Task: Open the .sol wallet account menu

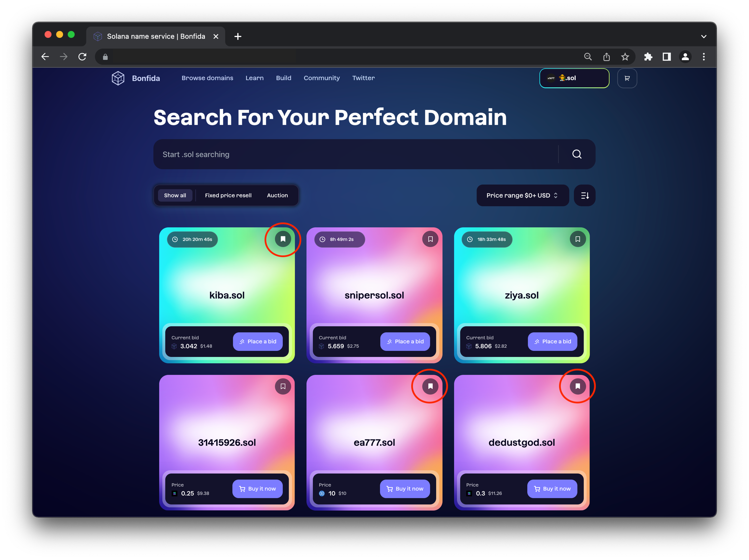Action: point(574,78)
